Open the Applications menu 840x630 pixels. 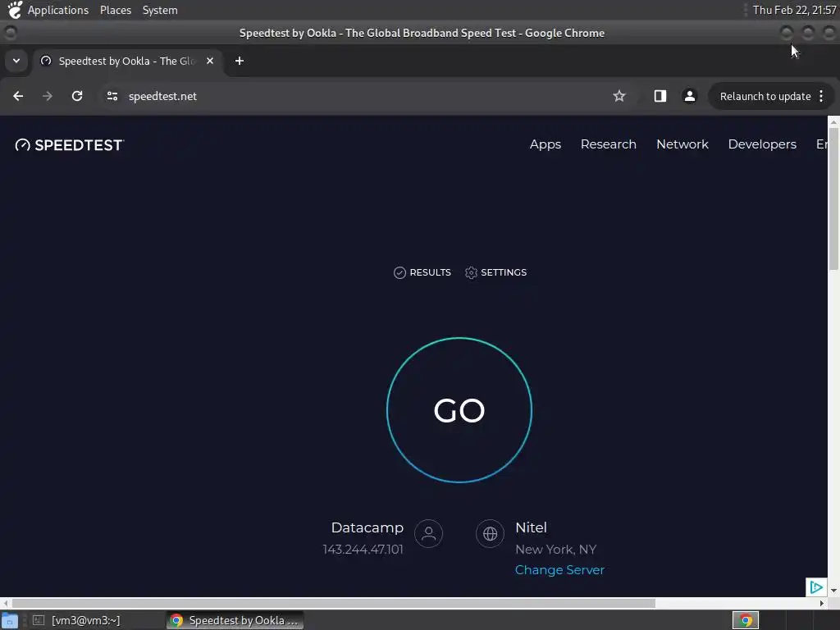pyautogui.click(x=58, y=10)
